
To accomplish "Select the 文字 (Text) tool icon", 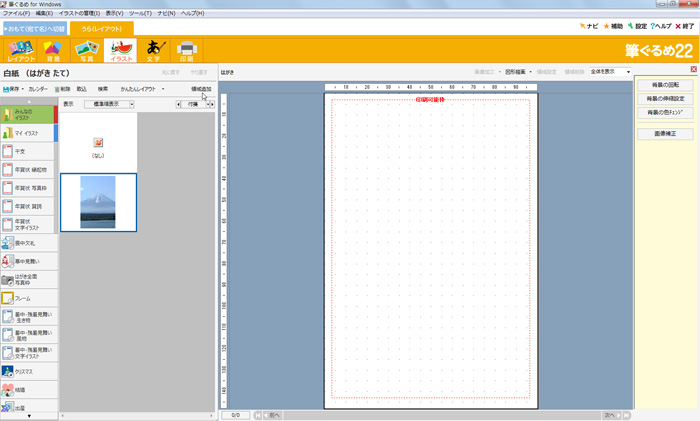I will point(153,50).
